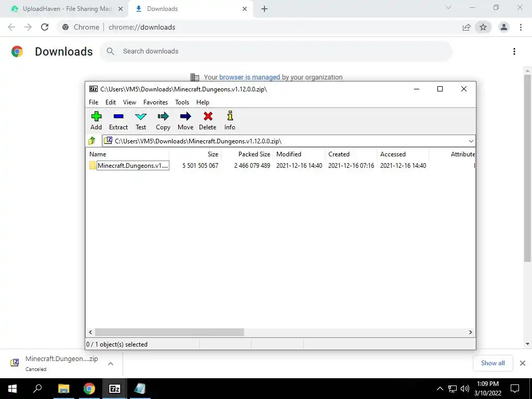Viewport: 532px width, 399px height.
Task: Go up one folder level in 7-Zip
Action: (x=92, y=140)
